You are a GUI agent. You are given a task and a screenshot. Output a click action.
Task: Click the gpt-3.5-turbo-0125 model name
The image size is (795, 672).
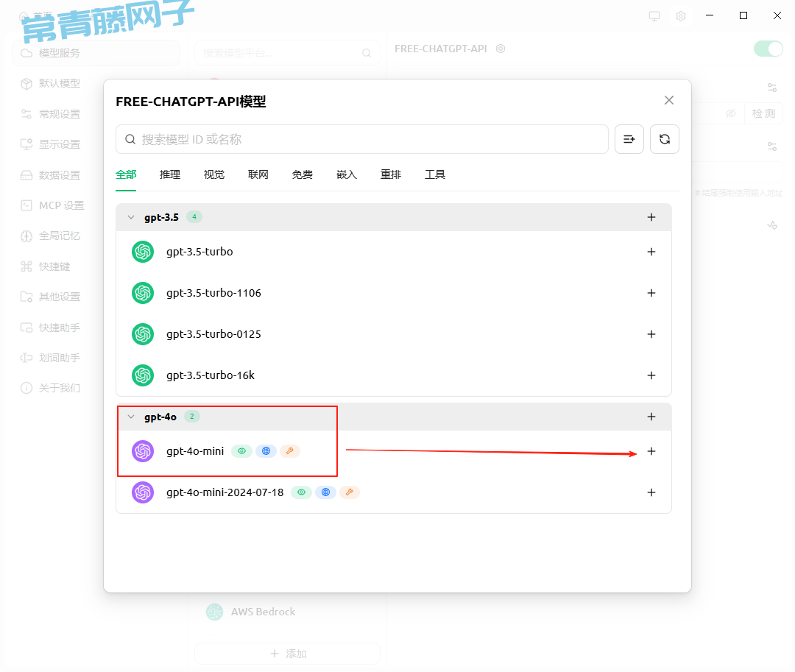214,334
